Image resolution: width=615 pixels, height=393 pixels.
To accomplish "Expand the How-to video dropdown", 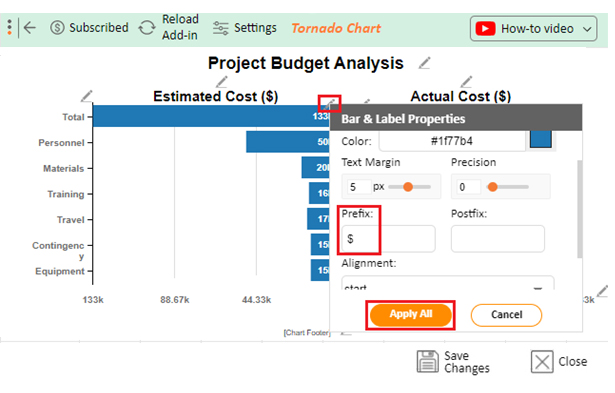I will [x=587, y=29].
